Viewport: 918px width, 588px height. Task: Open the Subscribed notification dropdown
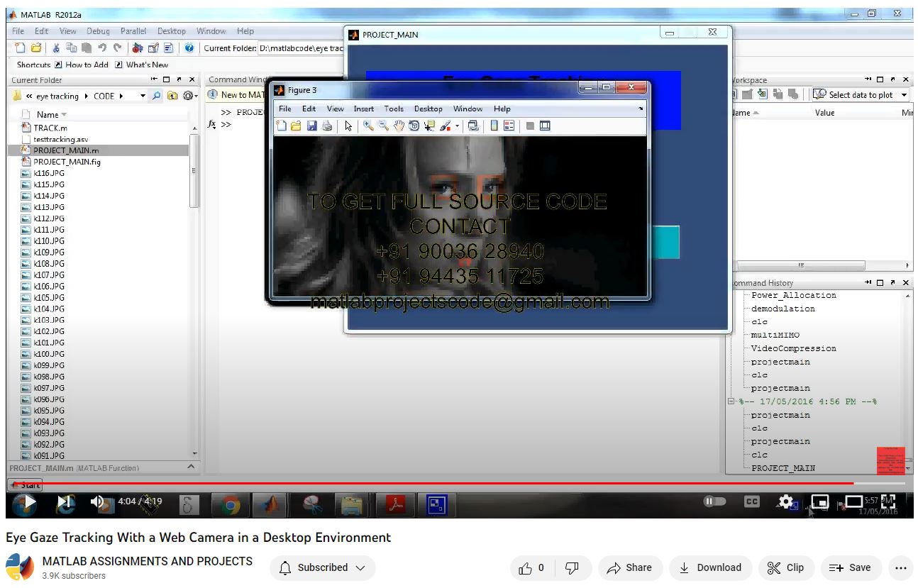pyautogui.click(x=323, y=567)
